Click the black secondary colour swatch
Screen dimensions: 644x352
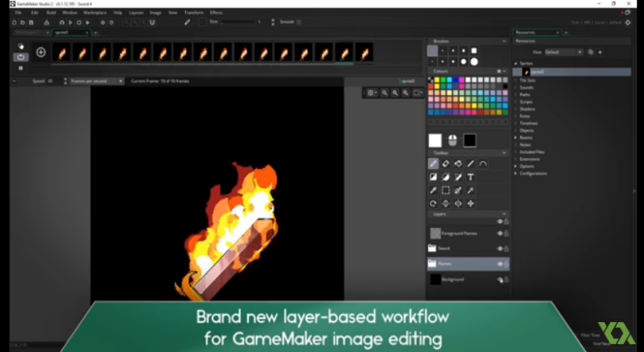469,140
